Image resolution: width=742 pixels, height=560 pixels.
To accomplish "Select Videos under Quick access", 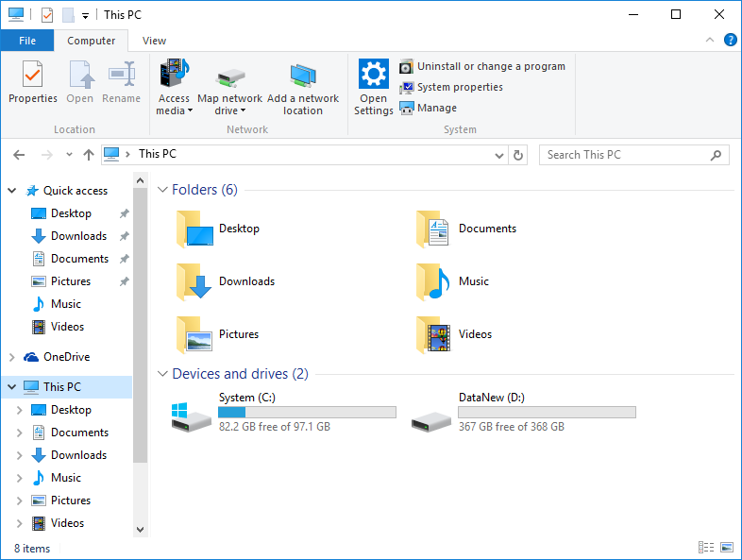I will [x=67, y=327].
